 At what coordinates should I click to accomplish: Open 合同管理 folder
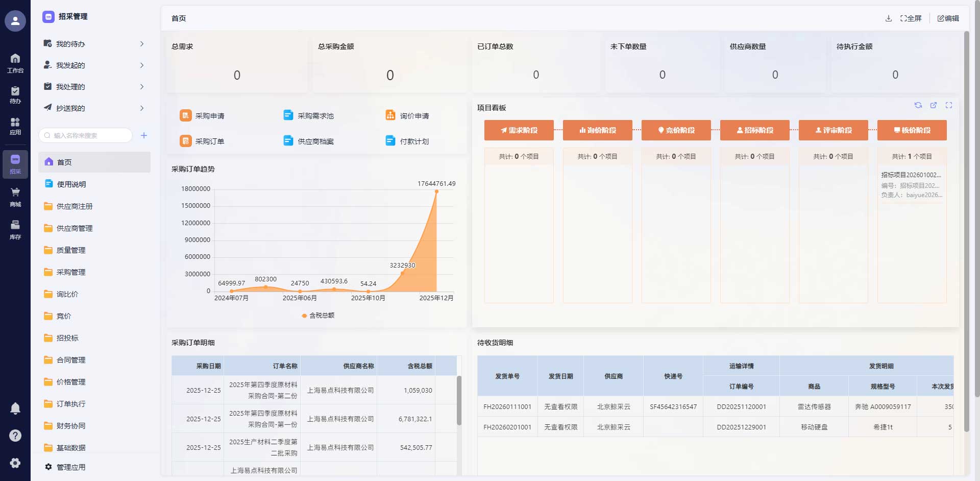tap(94, 360)
